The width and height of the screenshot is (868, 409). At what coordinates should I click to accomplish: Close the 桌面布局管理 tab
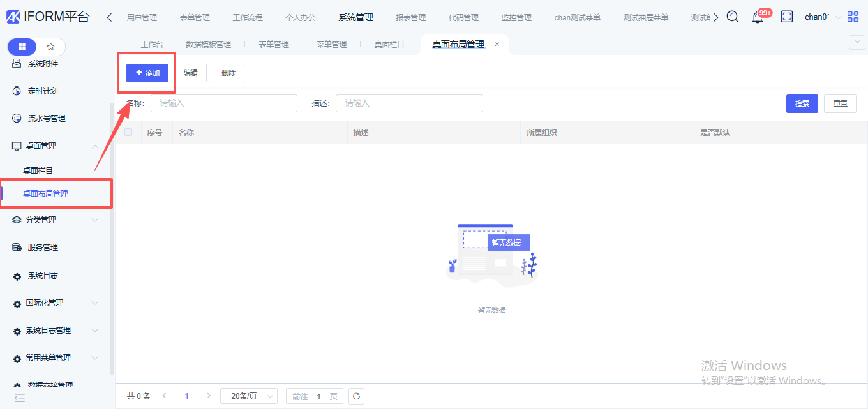[497, 44]
